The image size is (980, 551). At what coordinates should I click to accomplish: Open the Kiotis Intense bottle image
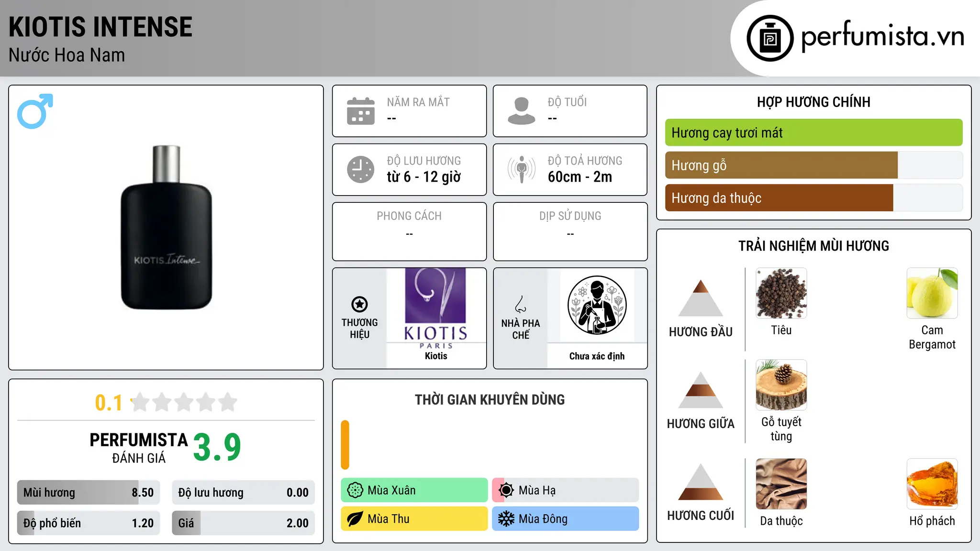(x=167, y=228)
